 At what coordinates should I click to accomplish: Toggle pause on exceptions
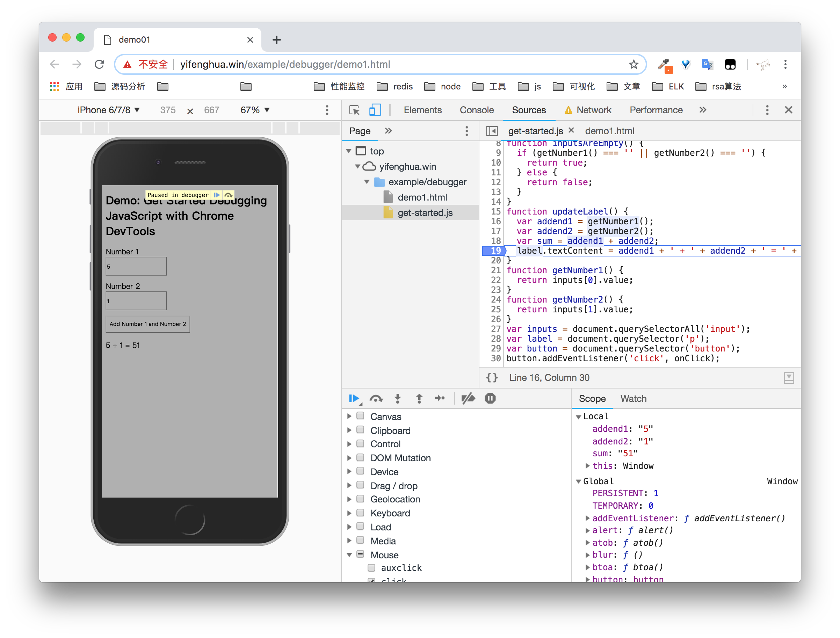(490, 398)
